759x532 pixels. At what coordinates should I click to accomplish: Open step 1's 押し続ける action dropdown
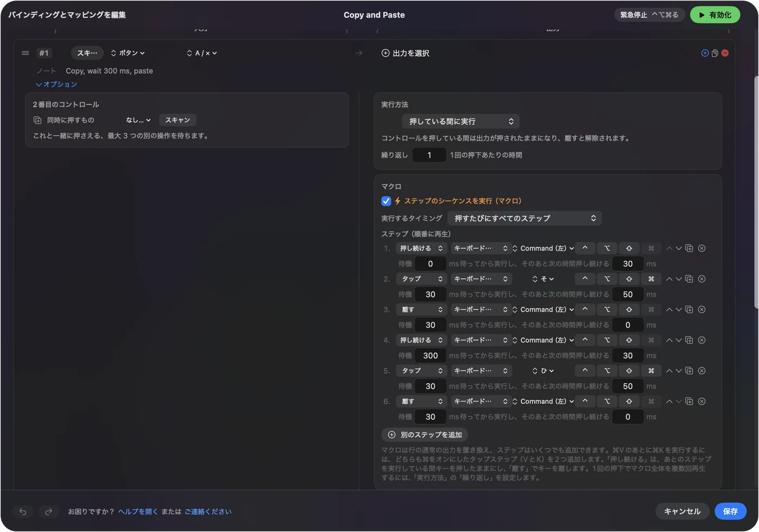(421, 248)
